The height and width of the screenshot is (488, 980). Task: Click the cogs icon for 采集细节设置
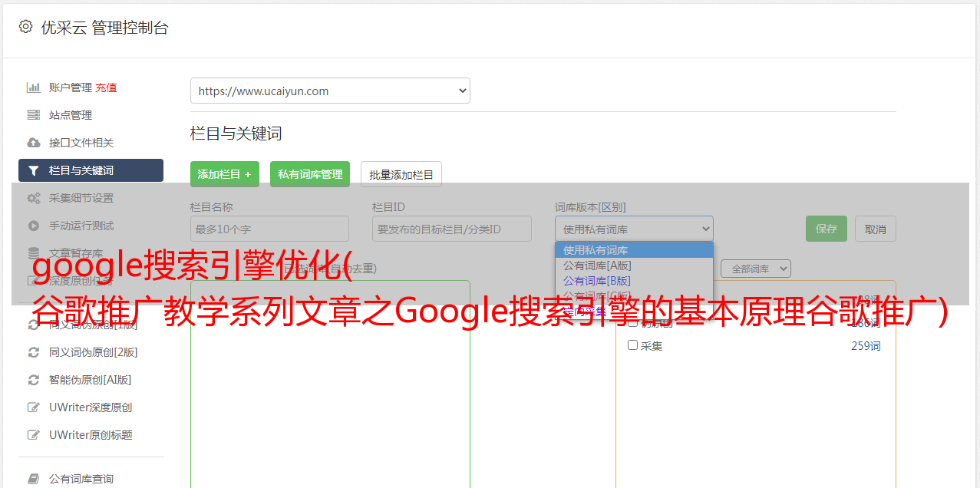(x=33, y=198)
